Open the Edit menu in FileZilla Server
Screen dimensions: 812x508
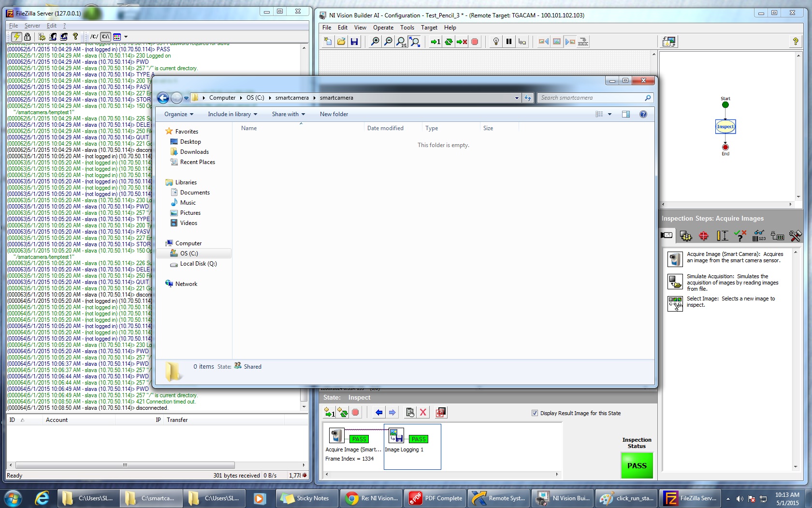tap(51, 26)
